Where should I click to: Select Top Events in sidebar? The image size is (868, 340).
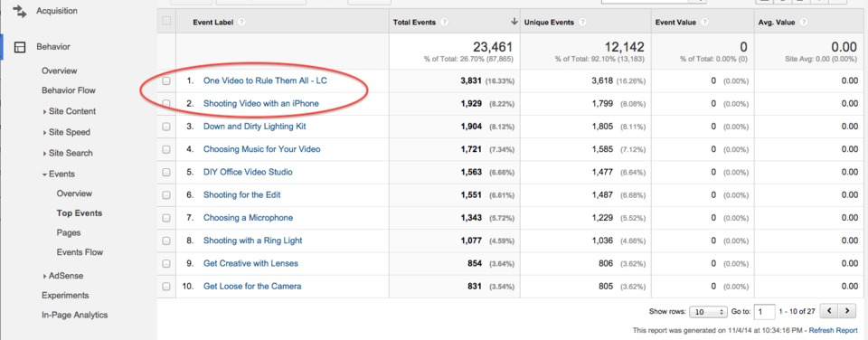(80, 213)
